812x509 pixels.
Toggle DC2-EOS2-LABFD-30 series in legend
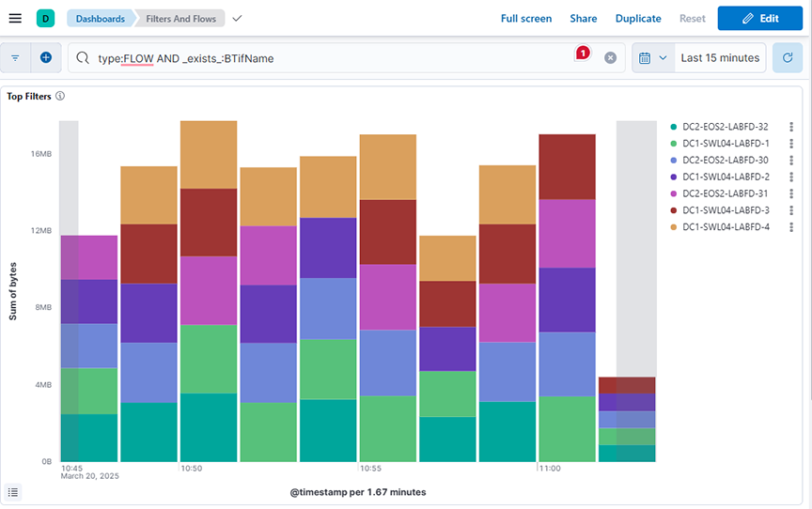click(726, 160)
